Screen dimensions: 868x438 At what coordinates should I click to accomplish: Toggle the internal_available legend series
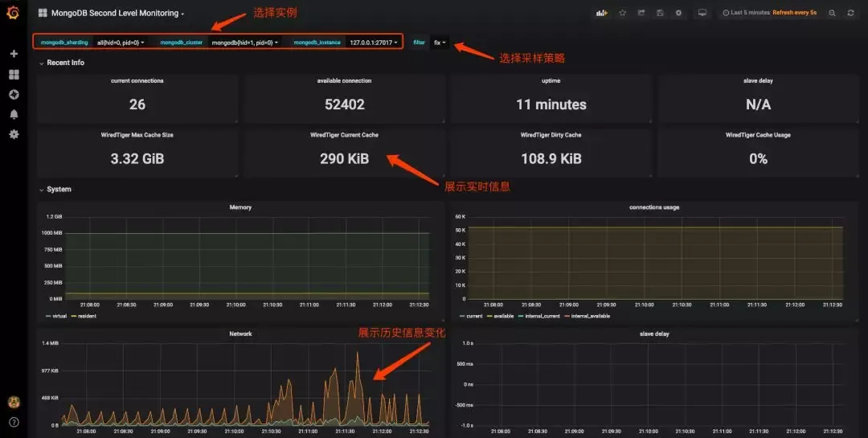588,316
